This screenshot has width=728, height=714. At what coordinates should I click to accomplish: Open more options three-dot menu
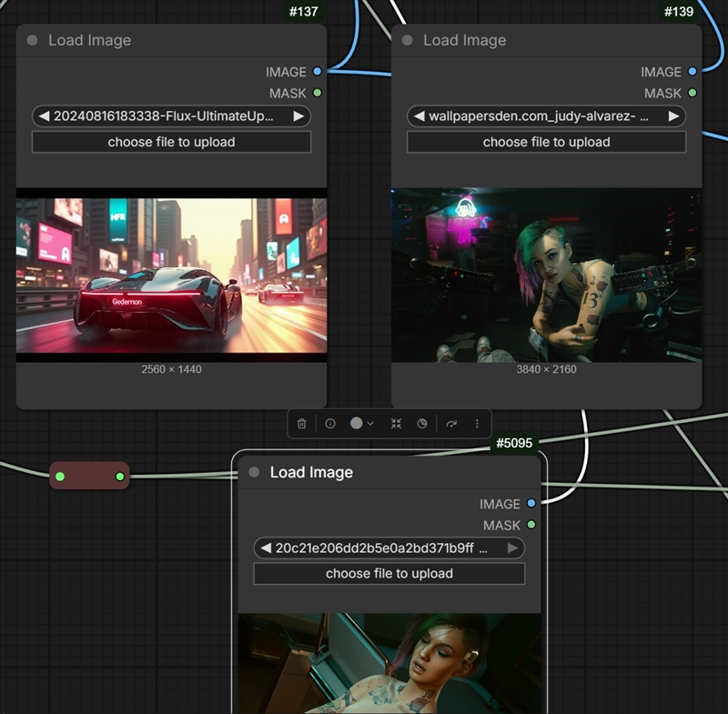click(x=477, y=424)
